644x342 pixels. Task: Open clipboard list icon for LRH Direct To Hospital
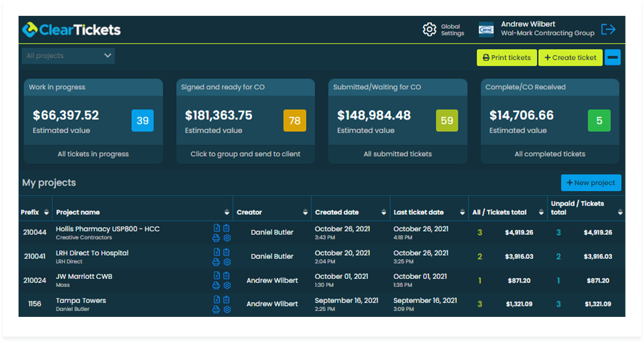pos(226,253)
